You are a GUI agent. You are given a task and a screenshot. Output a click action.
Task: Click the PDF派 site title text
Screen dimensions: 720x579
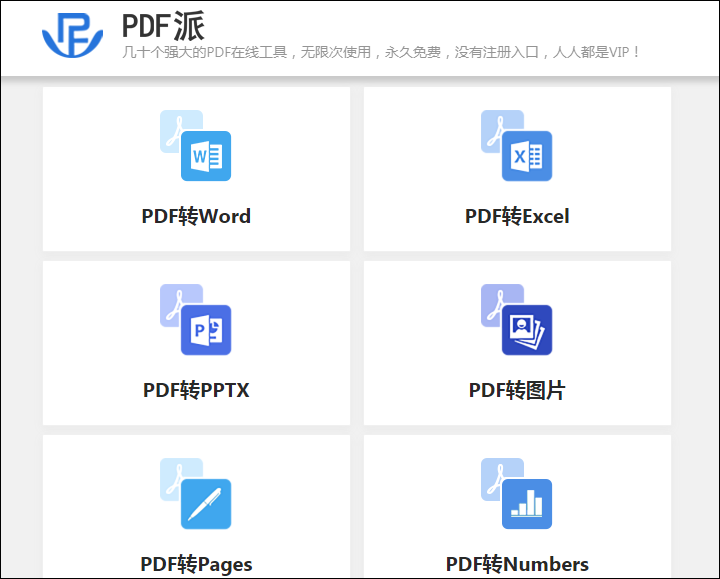click(163, 26)
